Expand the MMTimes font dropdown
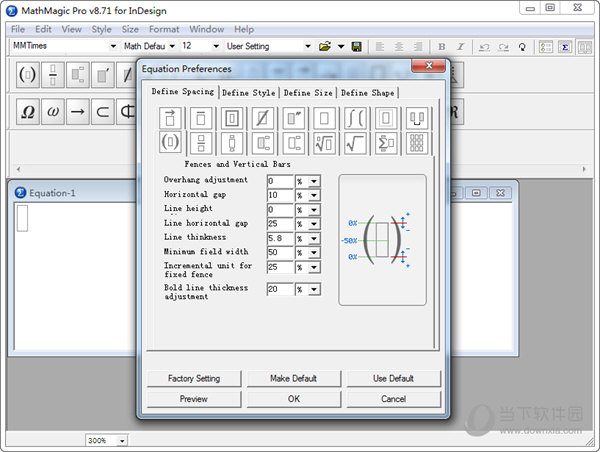 (113, 46)
